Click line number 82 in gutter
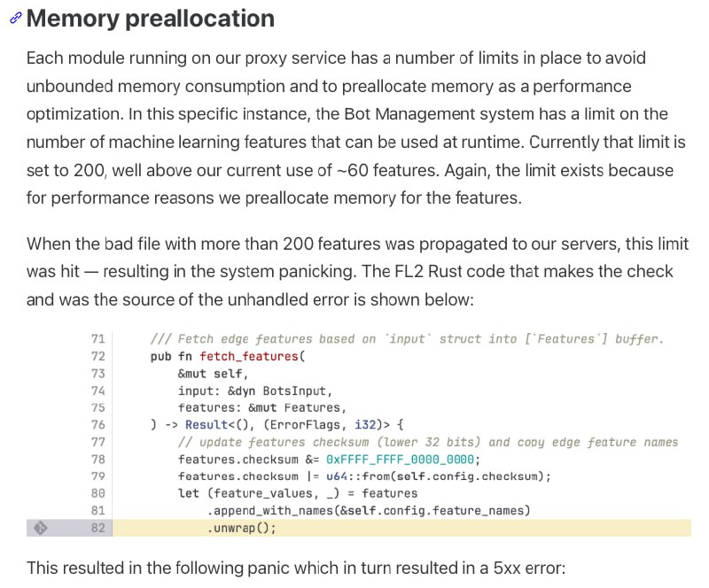 pyautogui.click(x=97, y=528)
